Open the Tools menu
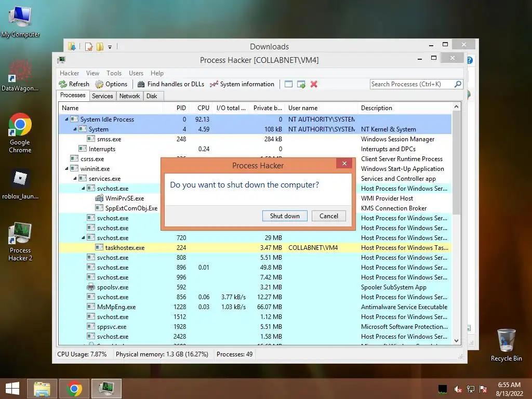Image resolution: width=532 pixels, height=399 pixels. [x=114, y=73]
